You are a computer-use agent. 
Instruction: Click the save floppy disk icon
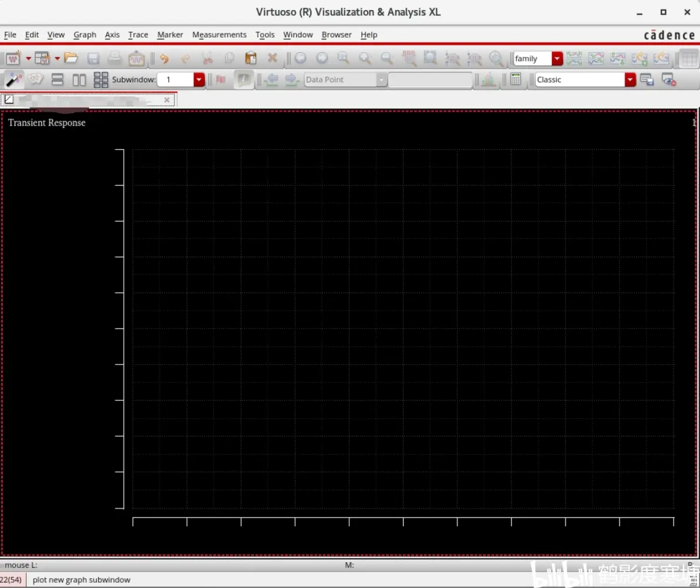pyautogui.click(x=93, y=59)
